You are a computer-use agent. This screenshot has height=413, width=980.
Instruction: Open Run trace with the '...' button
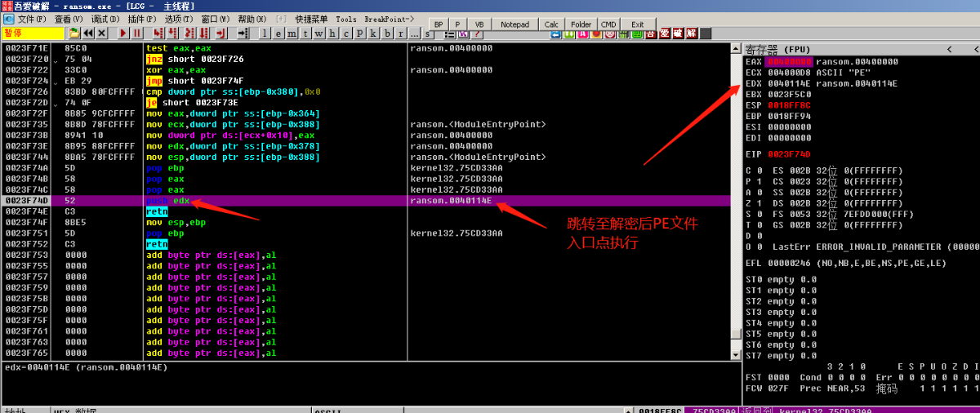tap(414, 33)
